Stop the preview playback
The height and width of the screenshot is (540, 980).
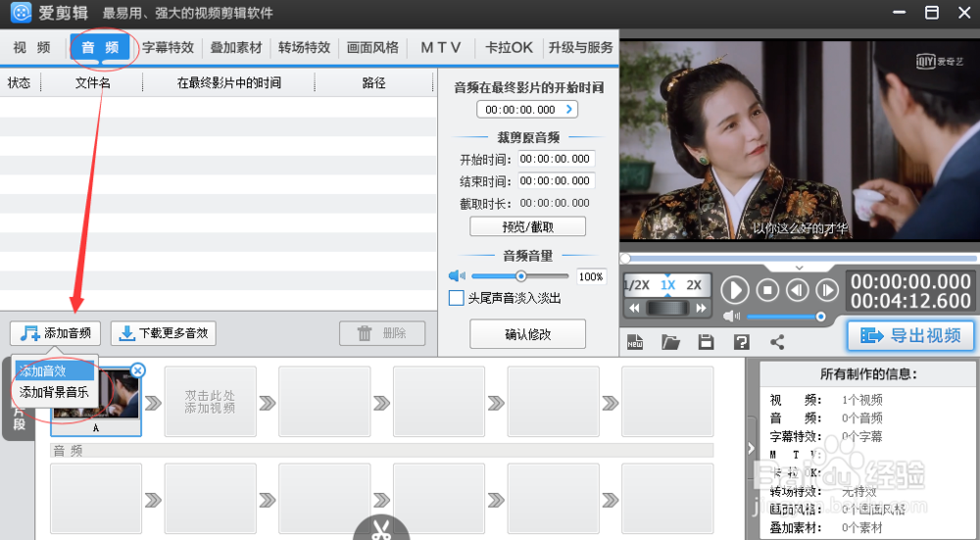pos(767,290)
